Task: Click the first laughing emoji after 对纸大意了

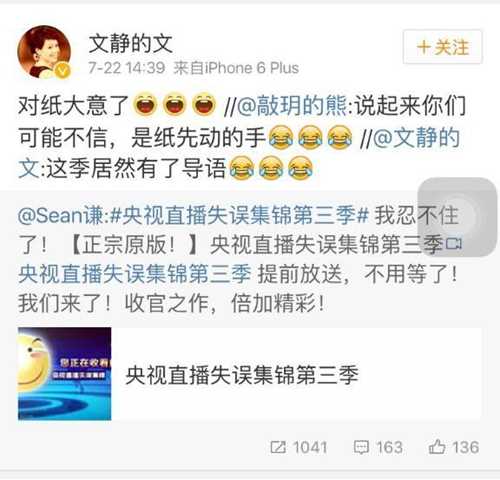Action: point(145,105)
